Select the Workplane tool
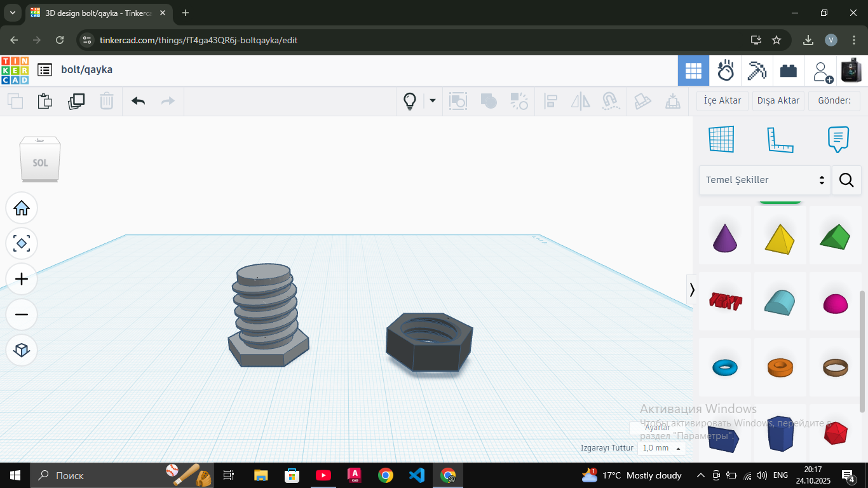 721,139
